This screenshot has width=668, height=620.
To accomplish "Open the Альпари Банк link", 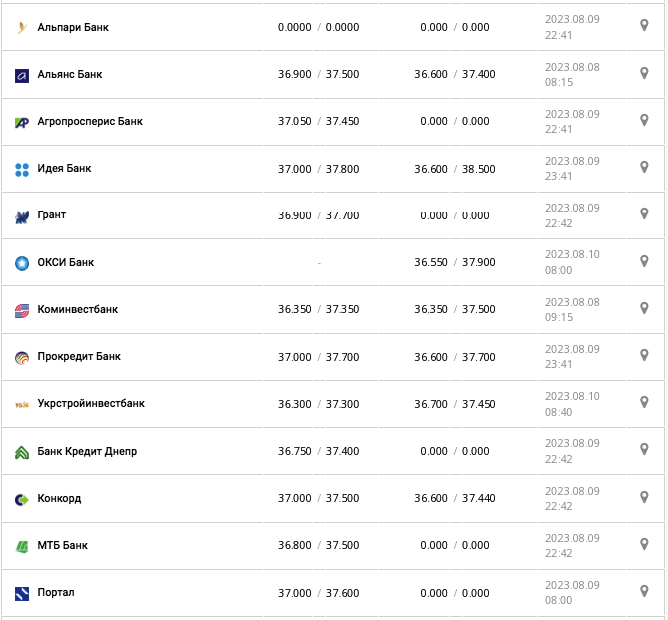I will tap(72, 27).
